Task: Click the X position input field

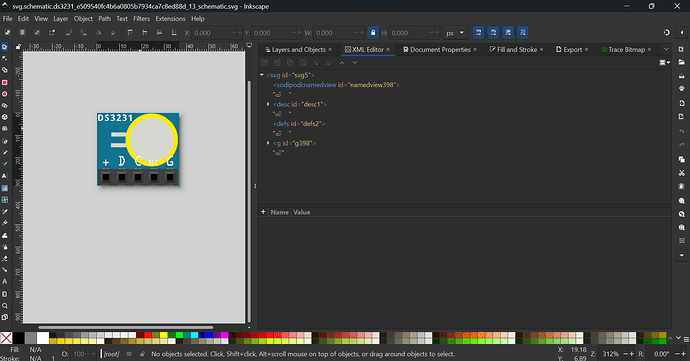Action: [x=210, y=33]
